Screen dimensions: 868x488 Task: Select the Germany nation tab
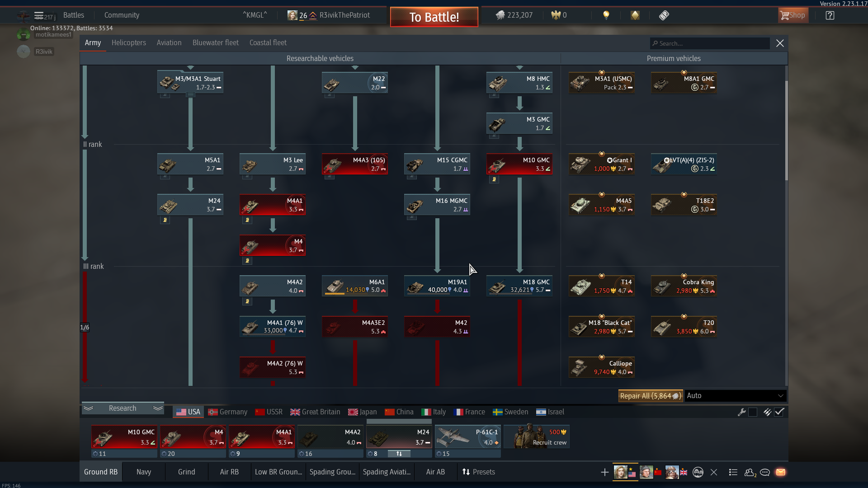coord(227,412)
